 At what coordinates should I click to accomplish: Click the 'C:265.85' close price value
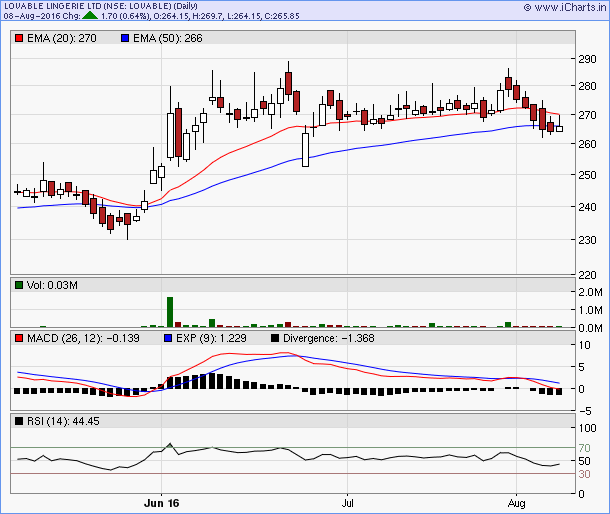coord(281,16)
